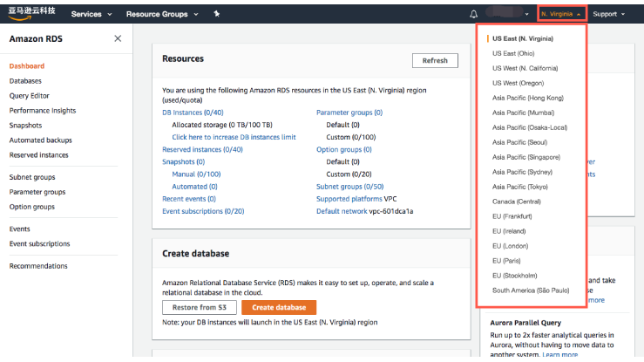Click here to increase DB instances limit
The width and height of the screenshot is (644, 362).
point(234,137)
